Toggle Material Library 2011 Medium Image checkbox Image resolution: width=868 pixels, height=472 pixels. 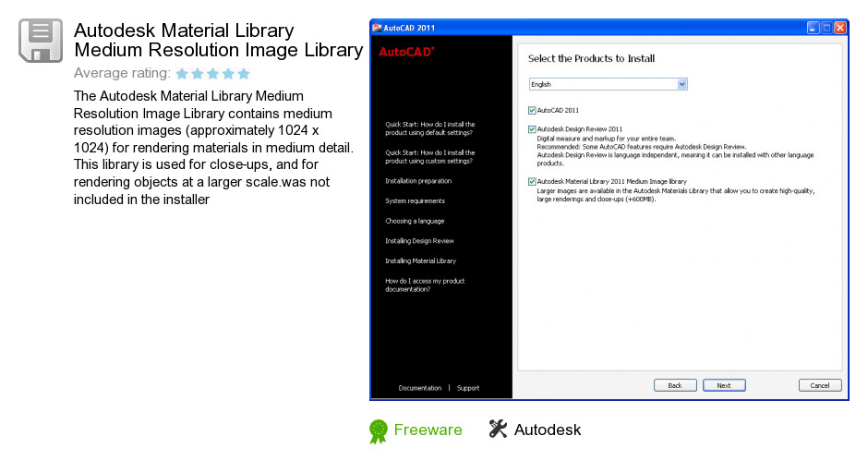pyautogui.click(x=532, y=181)
